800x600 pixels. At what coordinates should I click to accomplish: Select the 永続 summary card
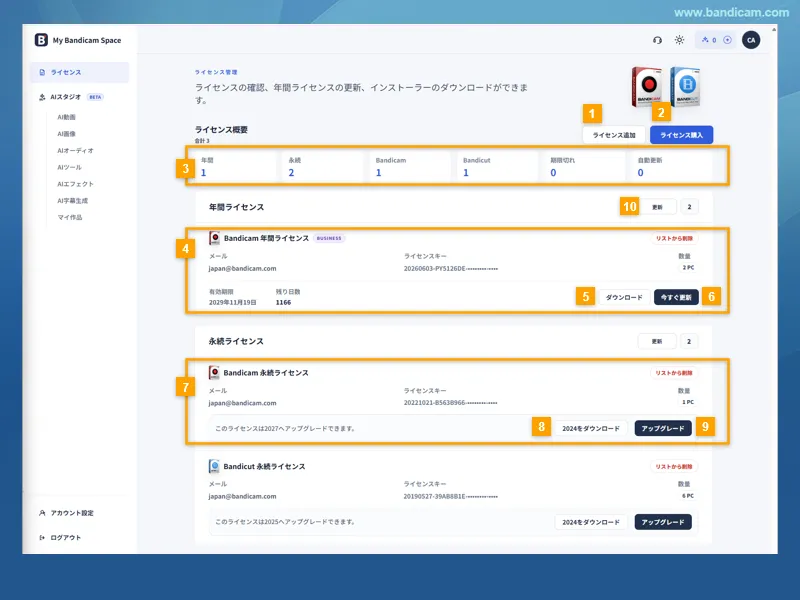pyautogui.click(x=324, y=166)
